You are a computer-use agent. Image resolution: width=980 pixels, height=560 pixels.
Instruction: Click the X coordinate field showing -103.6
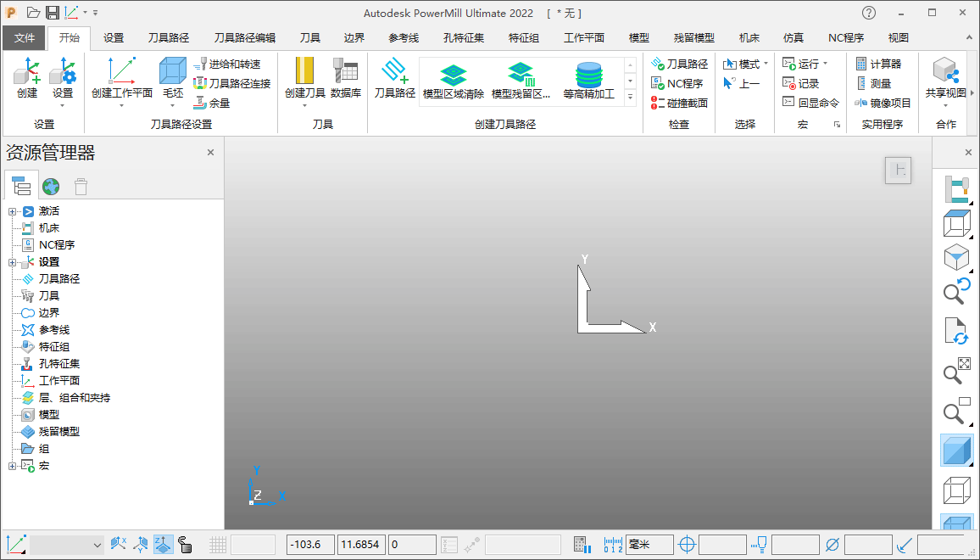(310, 545)
